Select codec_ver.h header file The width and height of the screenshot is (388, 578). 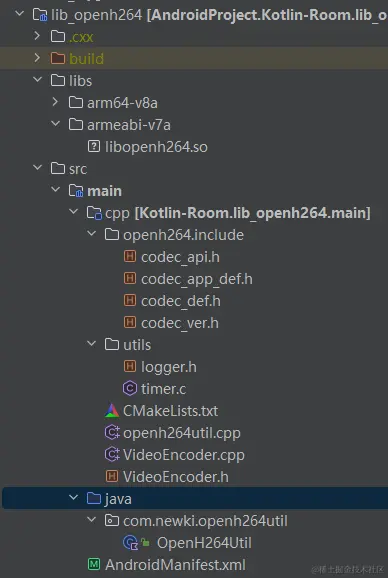[180, 323]
